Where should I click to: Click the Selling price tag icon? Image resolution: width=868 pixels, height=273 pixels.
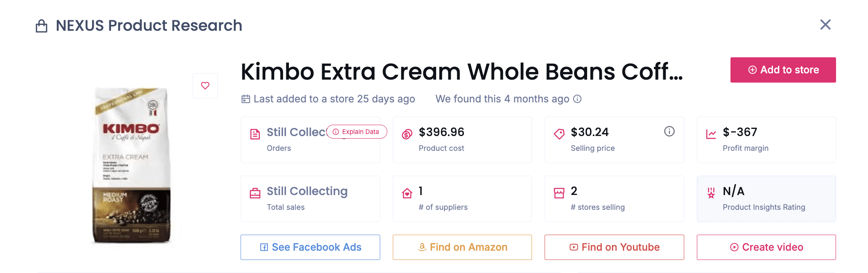pos(559,134)
